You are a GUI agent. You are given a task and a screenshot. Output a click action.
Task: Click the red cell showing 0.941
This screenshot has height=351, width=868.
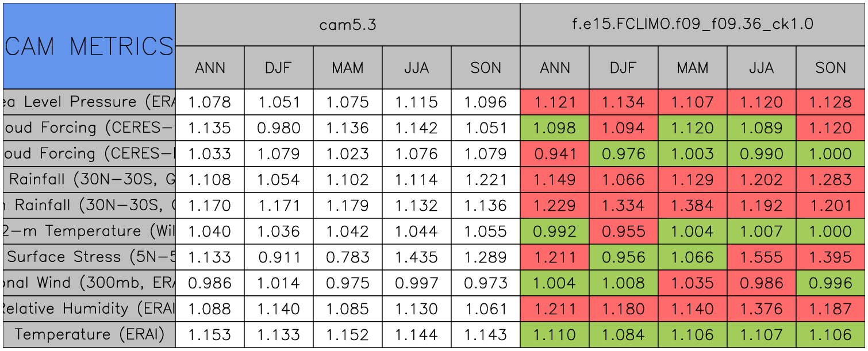(x=555, y=154)
